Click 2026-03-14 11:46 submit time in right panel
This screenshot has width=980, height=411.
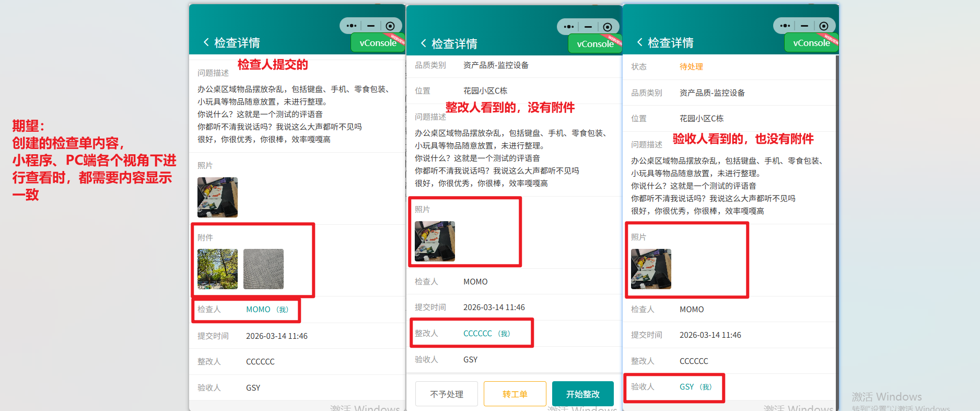710,335
